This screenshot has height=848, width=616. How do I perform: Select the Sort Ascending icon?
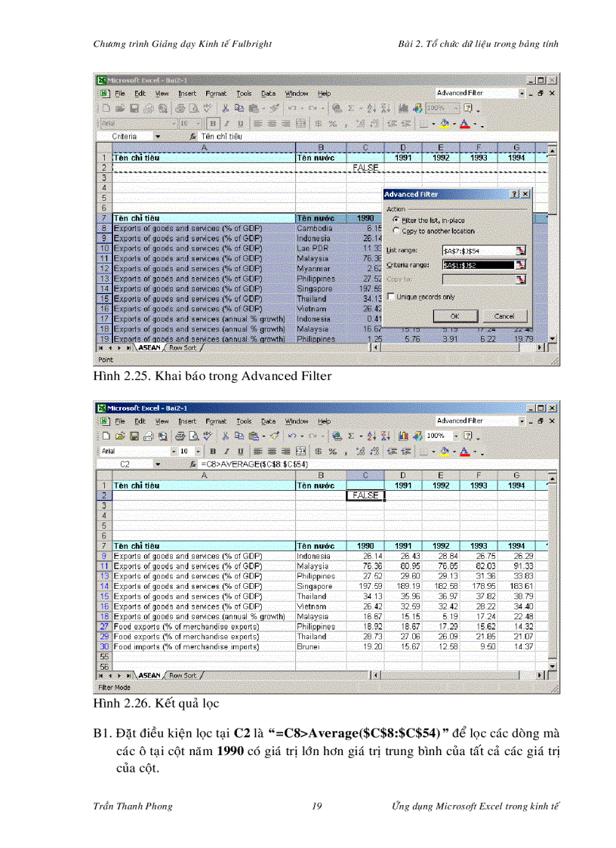coord(371,108)
